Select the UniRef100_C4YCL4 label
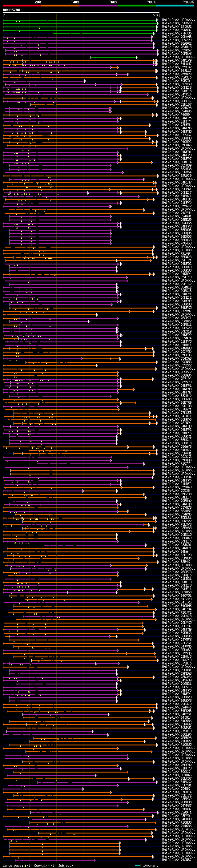The image size is (197, 868). pos(177,94)
